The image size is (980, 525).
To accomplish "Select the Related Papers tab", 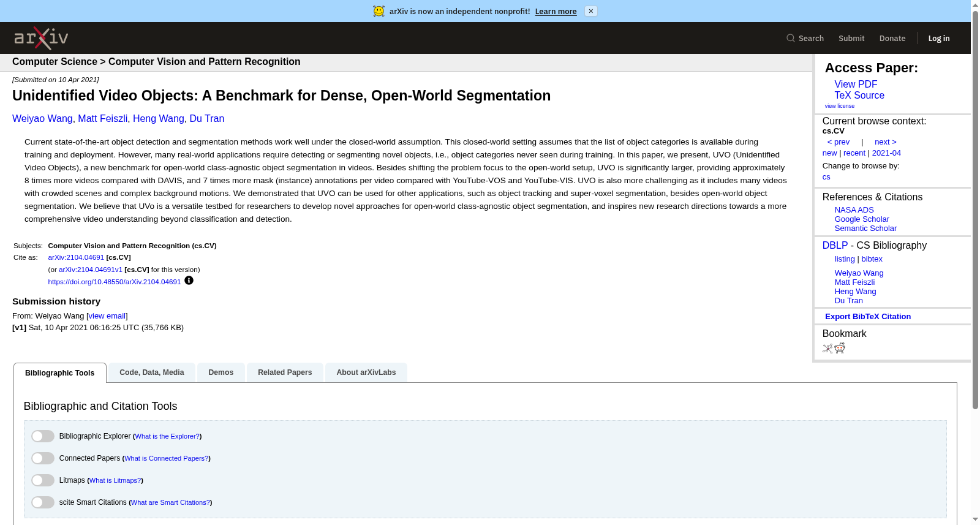I will [285, 372].
